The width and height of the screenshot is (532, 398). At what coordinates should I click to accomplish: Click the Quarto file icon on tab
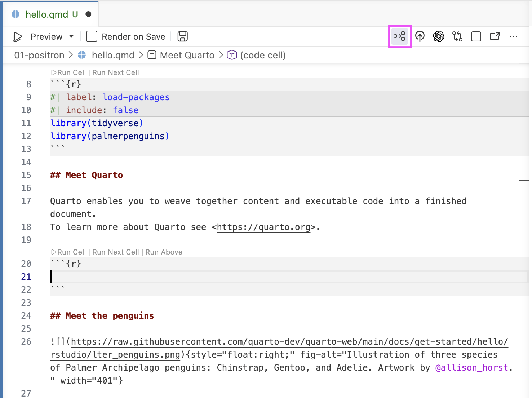coord(15,14)
